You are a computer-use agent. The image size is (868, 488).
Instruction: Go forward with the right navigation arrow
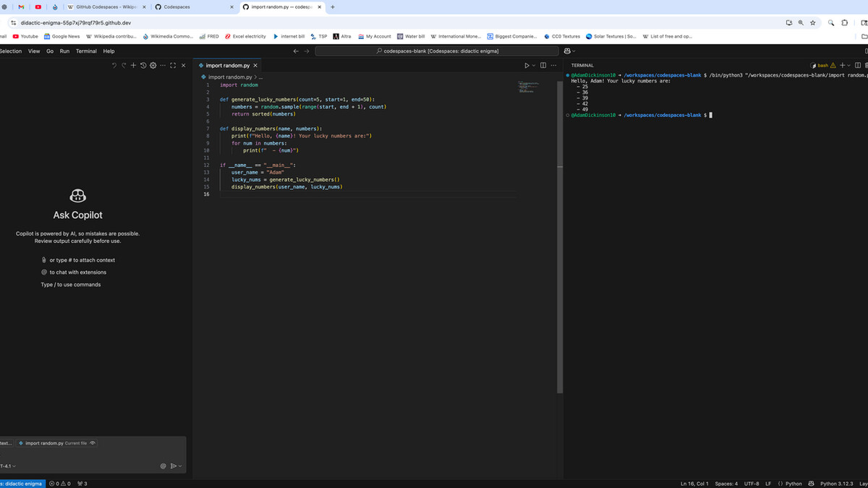(x=306, y=51)
